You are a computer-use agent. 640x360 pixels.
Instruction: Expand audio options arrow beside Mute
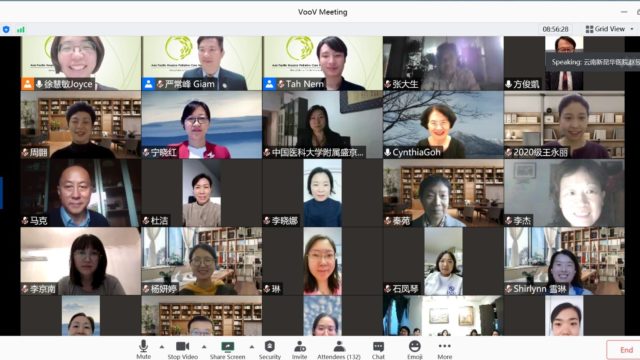[162, 347]
